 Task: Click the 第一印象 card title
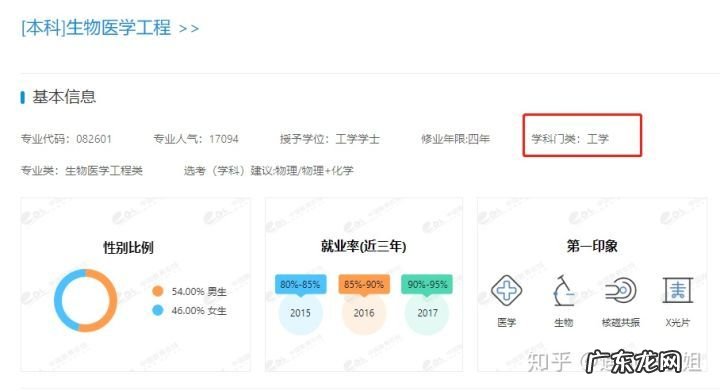pyautogui.click(x=592, y=246)
